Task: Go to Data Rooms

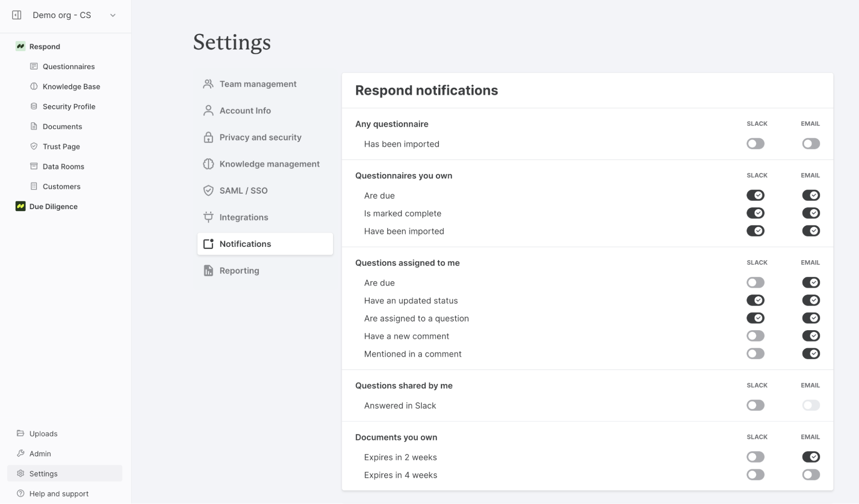Action: coord(63,166)
